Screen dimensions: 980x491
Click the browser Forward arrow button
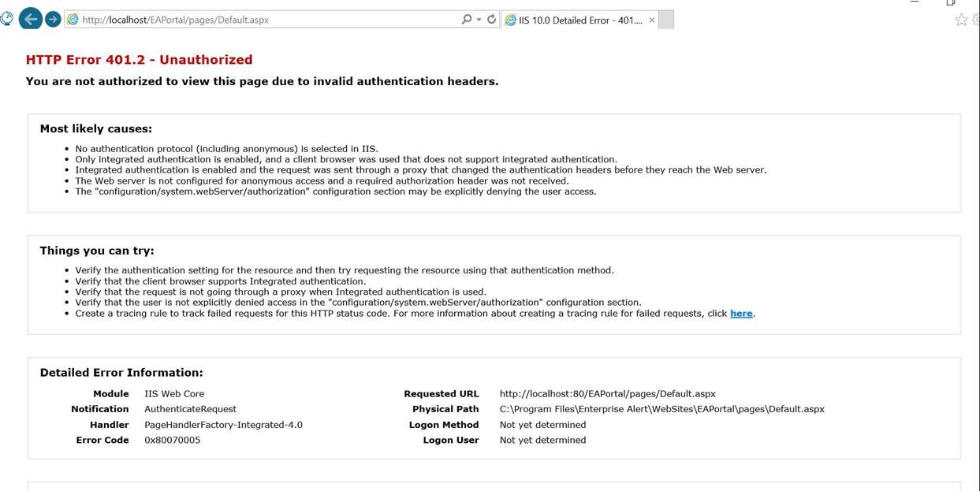pyautogui.click(x=53, y=19)
